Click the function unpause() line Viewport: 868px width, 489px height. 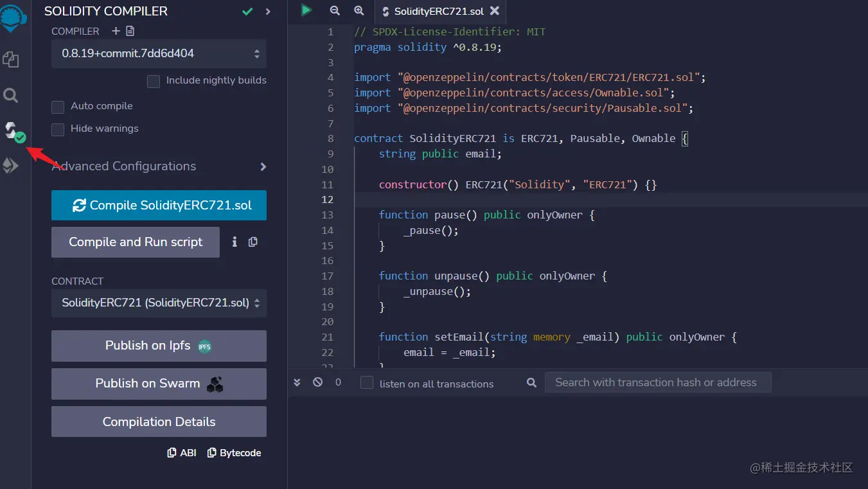493,276
